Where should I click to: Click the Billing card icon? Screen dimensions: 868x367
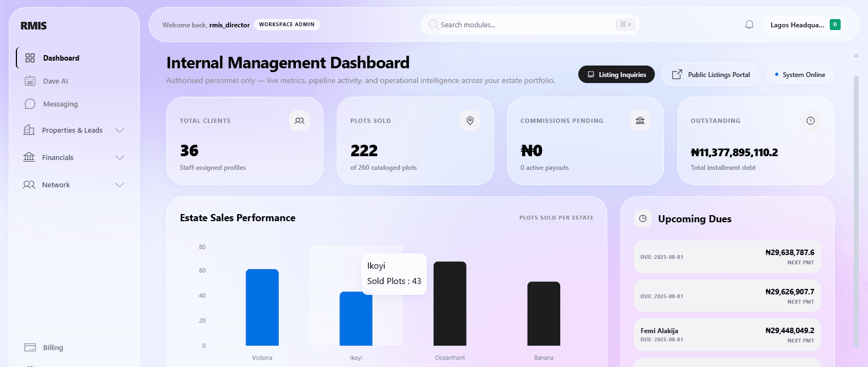tap(30, 347)
